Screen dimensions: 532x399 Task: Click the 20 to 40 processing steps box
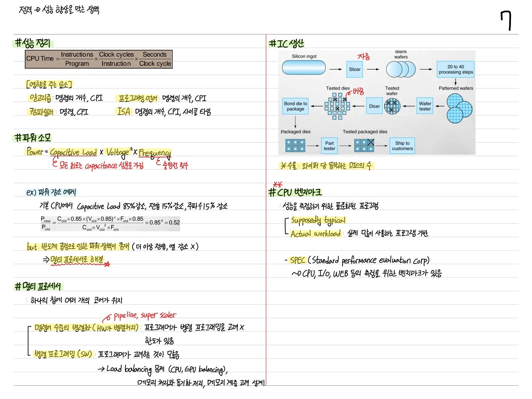(456, 69)
